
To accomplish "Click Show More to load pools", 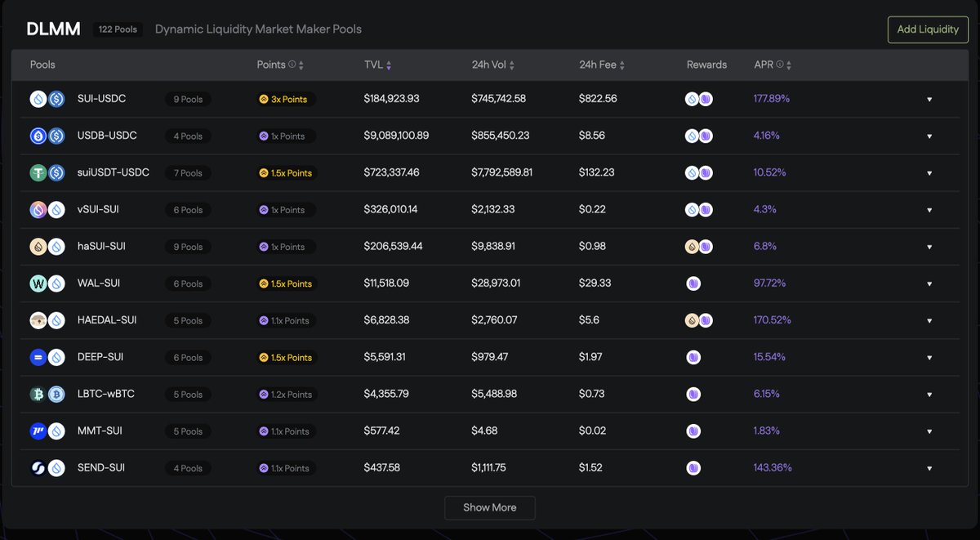I will pyautogui.click(x=490, y=507).
